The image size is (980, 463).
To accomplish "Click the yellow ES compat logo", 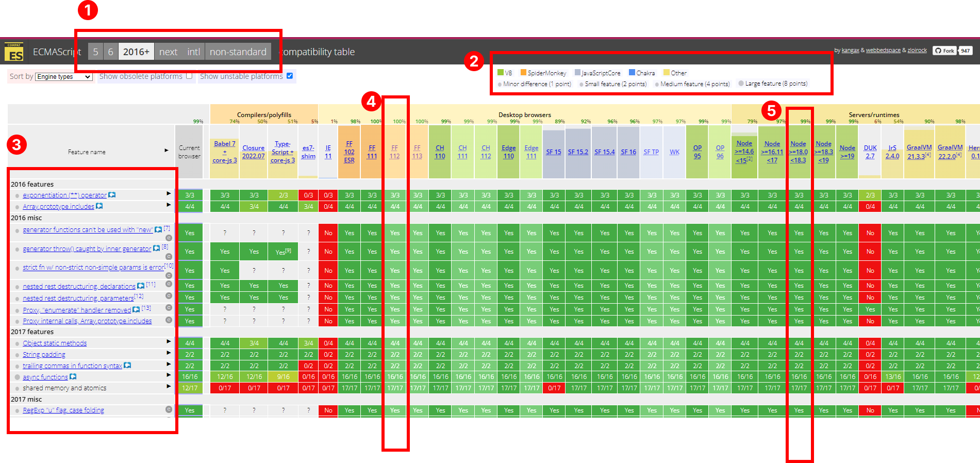I will pyautogui.click(x=14, y=52).
